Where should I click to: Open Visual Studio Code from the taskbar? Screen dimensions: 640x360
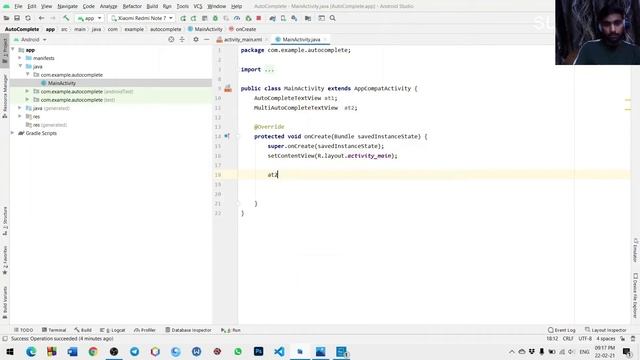(x=279, y=351)
